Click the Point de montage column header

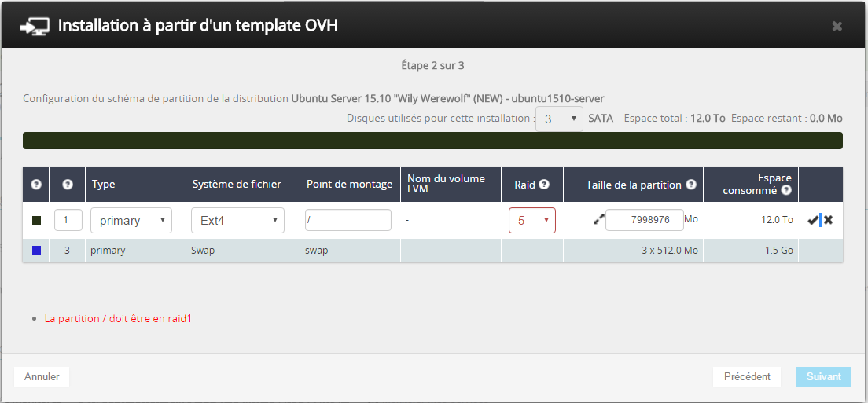click(350, 185)
